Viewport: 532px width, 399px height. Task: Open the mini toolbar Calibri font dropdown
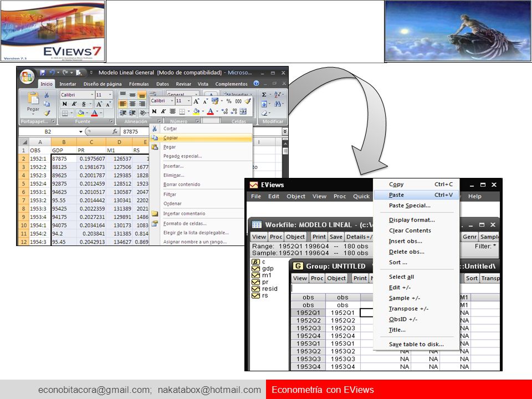coord(172,101)
